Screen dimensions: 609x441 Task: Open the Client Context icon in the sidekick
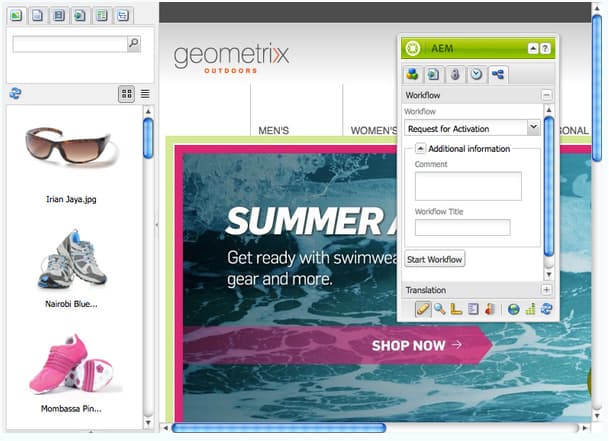pos(490,309)
